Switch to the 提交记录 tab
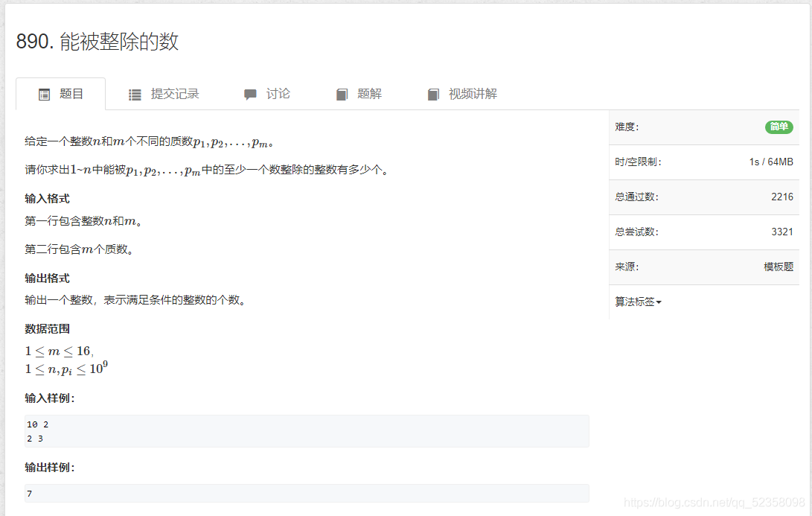 click(164, 94)
